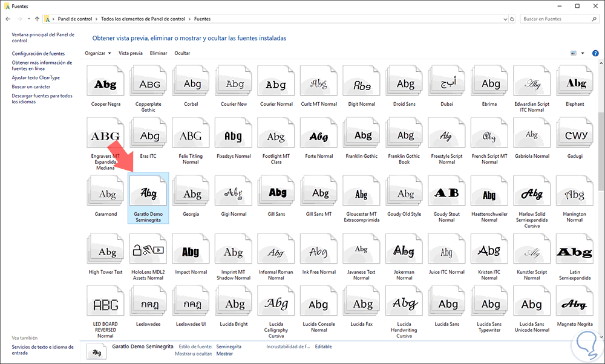Open Configuración de fuentes link
605x364 pixels.
38,54
